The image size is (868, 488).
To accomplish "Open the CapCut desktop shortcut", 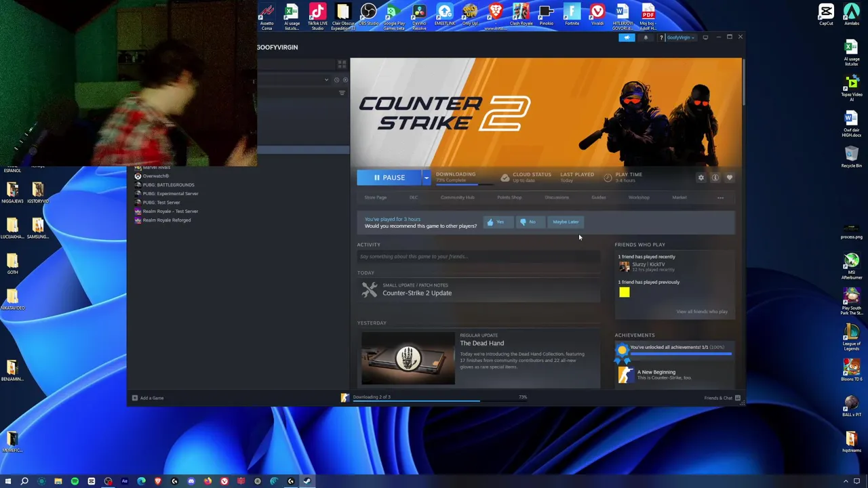I will tap(826, 15).
